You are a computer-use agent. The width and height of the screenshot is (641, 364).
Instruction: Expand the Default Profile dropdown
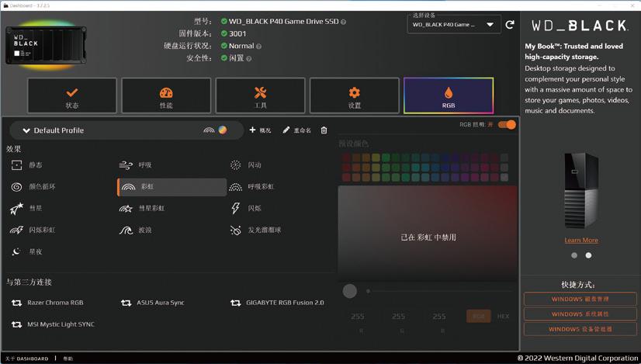click(x=126, y=130)
